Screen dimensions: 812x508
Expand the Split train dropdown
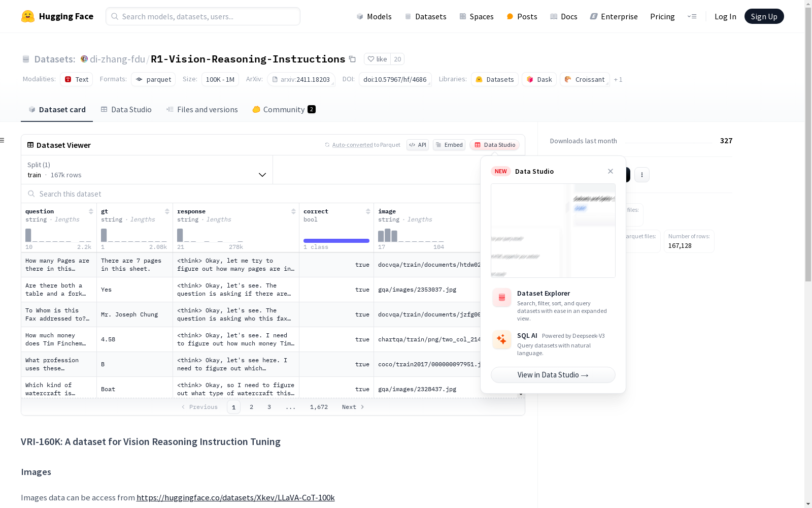(147, 170)
